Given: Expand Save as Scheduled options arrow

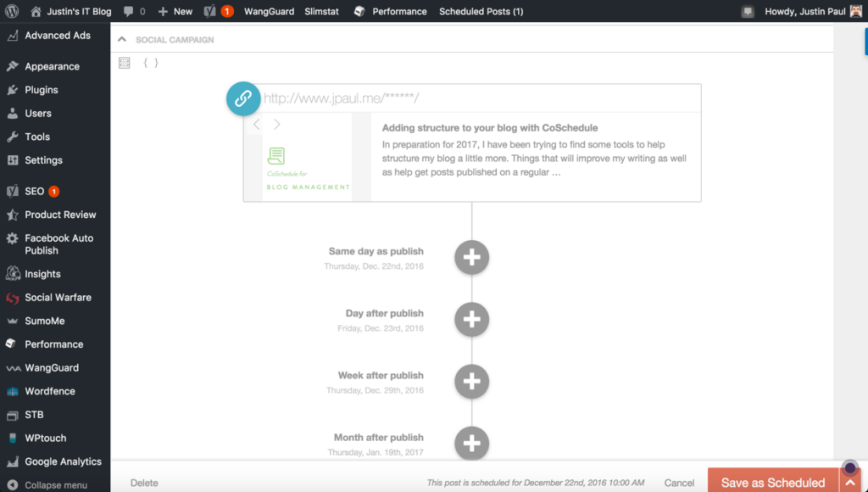Looking at the screenshot, I should click(850, 483).
